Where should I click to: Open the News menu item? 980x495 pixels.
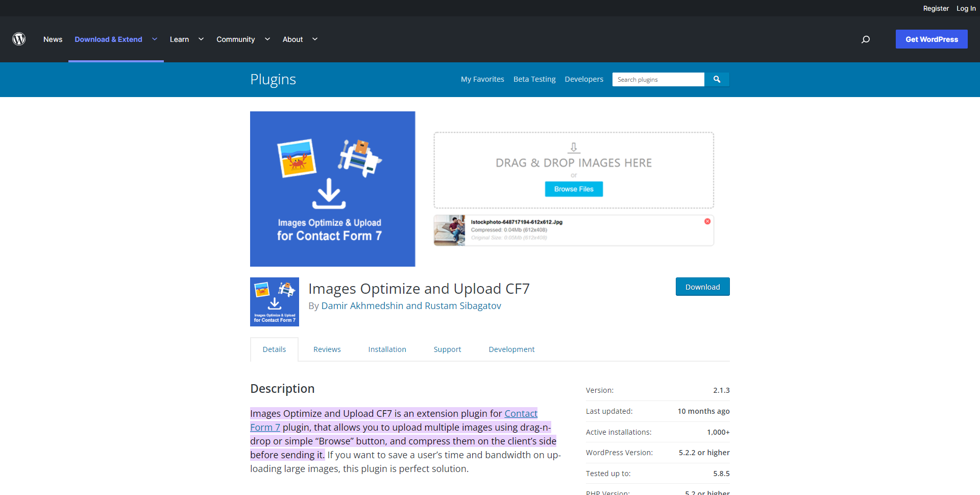tap(53, 39)
